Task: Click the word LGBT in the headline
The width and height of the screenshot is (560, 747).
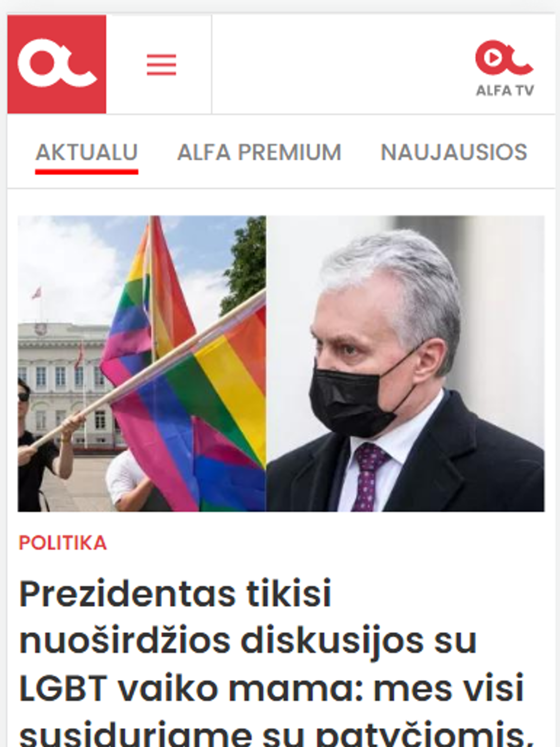Action: pyautogui.click(x=63, y=688)
